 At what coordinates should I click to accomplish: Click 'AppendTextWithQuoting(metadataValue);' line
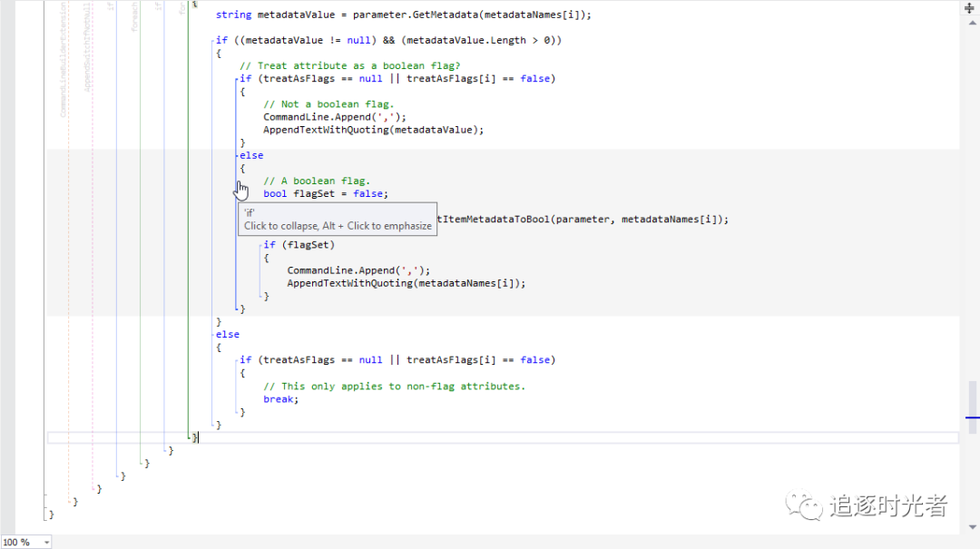coord(373,130)
